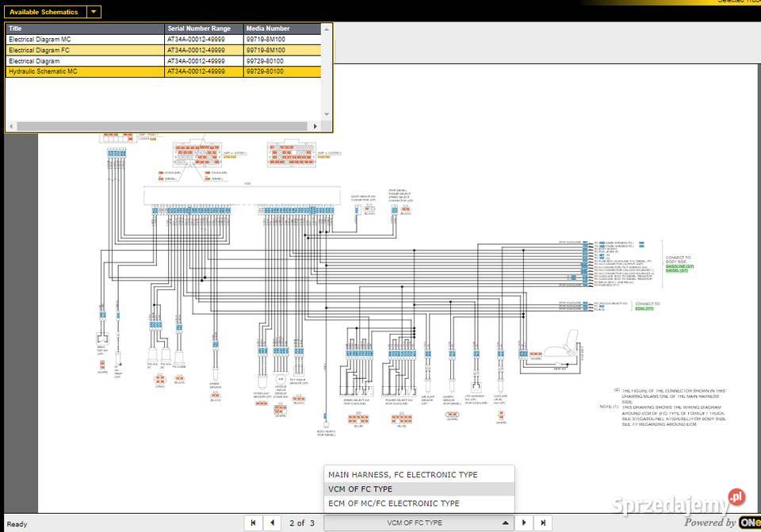Screen dimensions: 761x532
Task: Click the Available Schematics button
Action: [44, 12]
